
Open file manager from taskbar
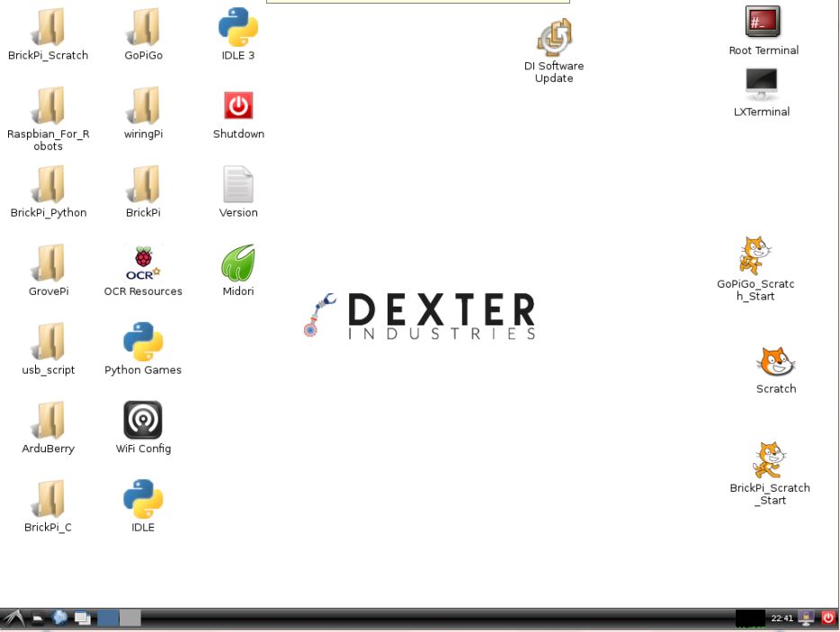coord(38,619)
